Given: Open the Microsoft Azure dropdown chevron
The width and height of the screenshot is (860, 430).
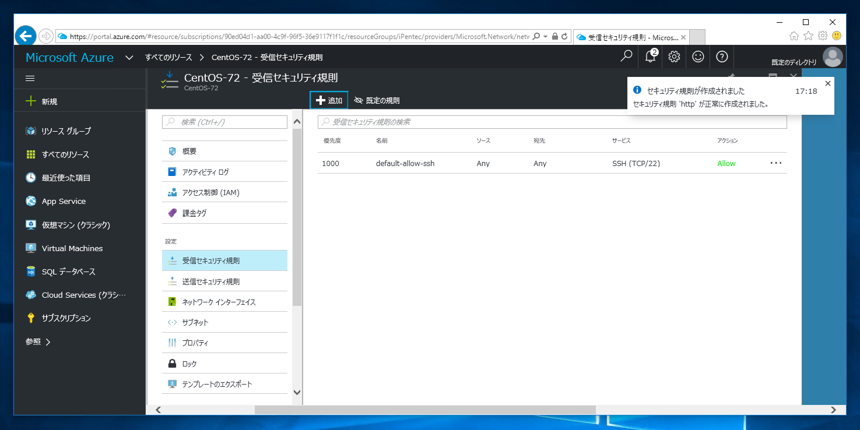Looking at the screenshot, I should 129,57.
